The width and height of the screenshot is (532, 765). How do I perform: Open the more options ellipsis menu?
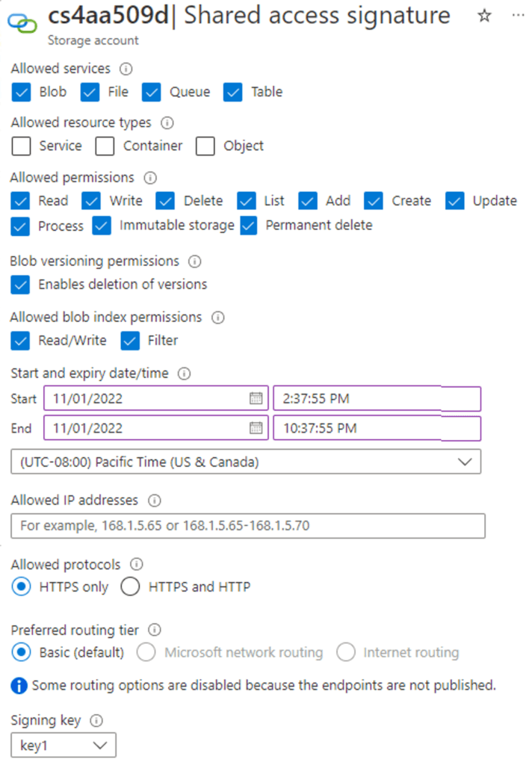518,15
